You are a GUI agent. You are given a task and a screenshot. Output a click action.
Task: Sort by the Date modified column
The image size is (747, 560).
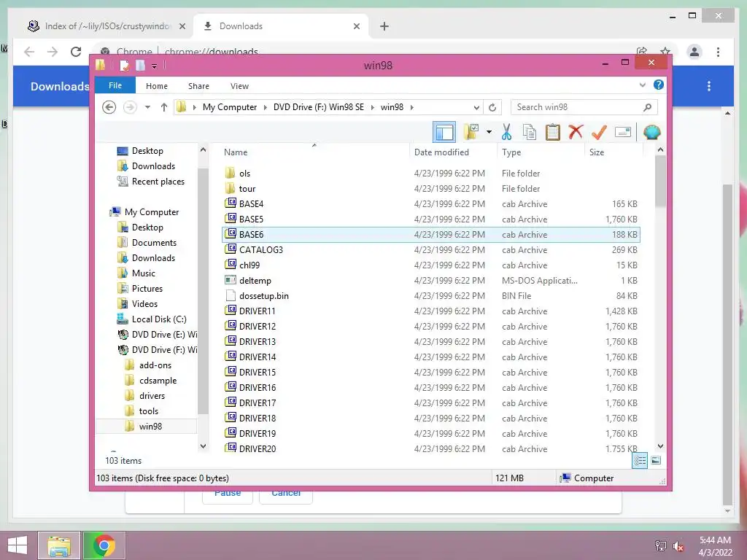pyautogui.click(x=441, y=152)
